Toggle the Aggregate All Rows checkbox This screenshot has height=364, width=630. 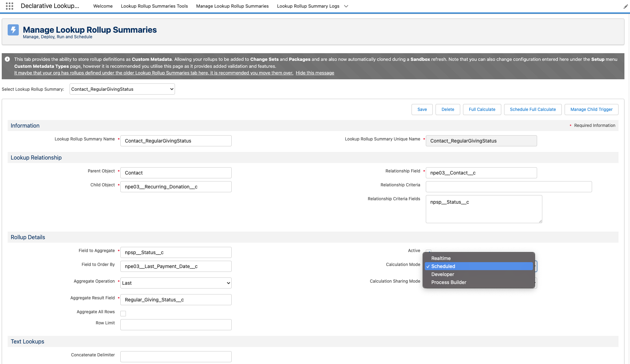(123, 314)
